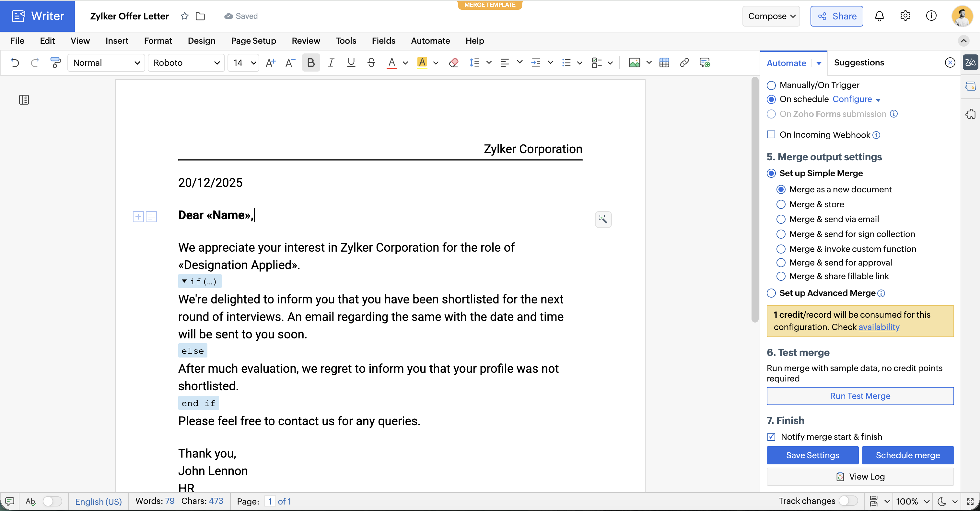Apply strikethrough formatting
Image resolution: width=980 pixels, height=511 pixels.
coord(371,62)
